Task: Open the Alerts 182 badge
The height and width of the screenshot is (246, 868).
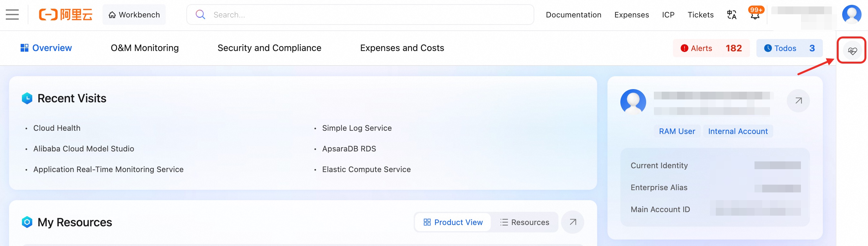Action: click(711, 48)
